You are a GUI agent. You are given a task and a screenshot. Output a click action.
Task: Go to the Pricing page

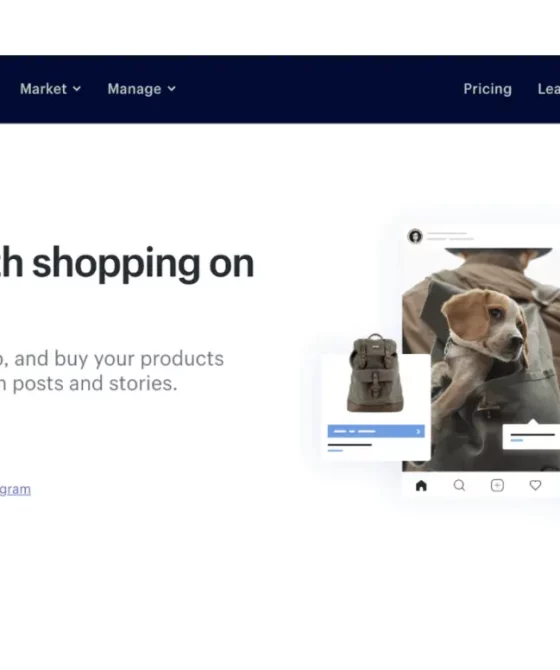pos(487,89)
